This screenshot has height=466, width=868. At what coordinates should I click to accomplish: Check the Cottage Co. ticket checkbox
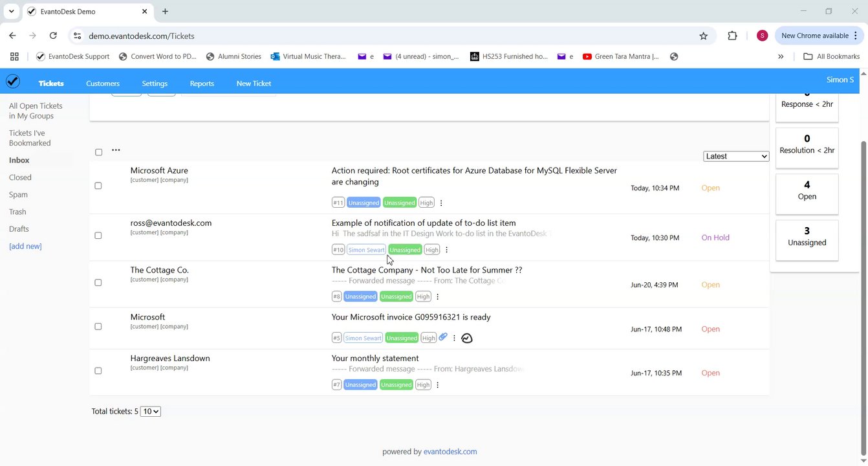click(98, 283)
